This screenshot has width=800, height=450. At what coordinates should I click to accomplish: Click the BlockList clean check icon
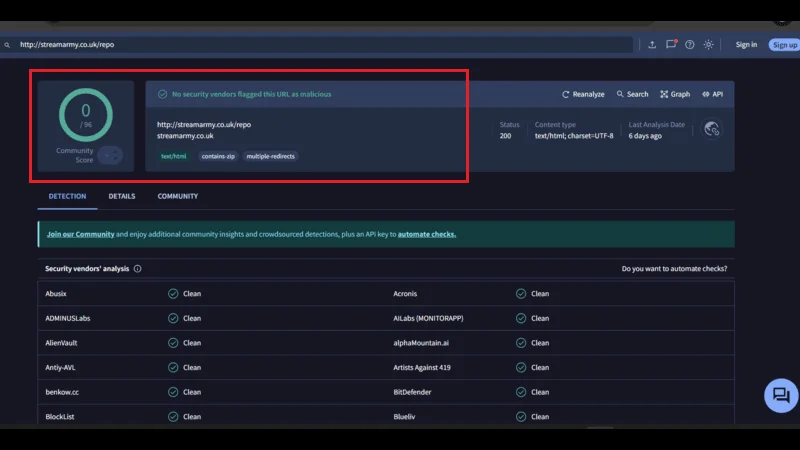click(x=173, y=417)
